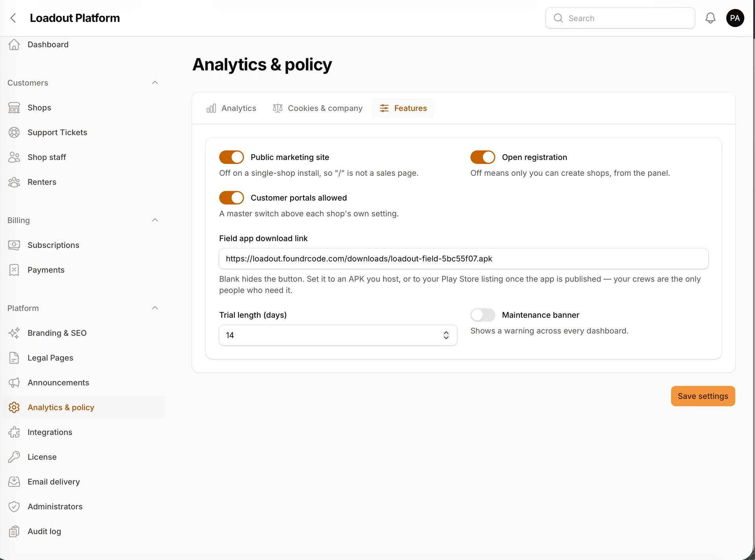Focus the Search box
This screenshot has height=560, width=755.
(620, 18)
